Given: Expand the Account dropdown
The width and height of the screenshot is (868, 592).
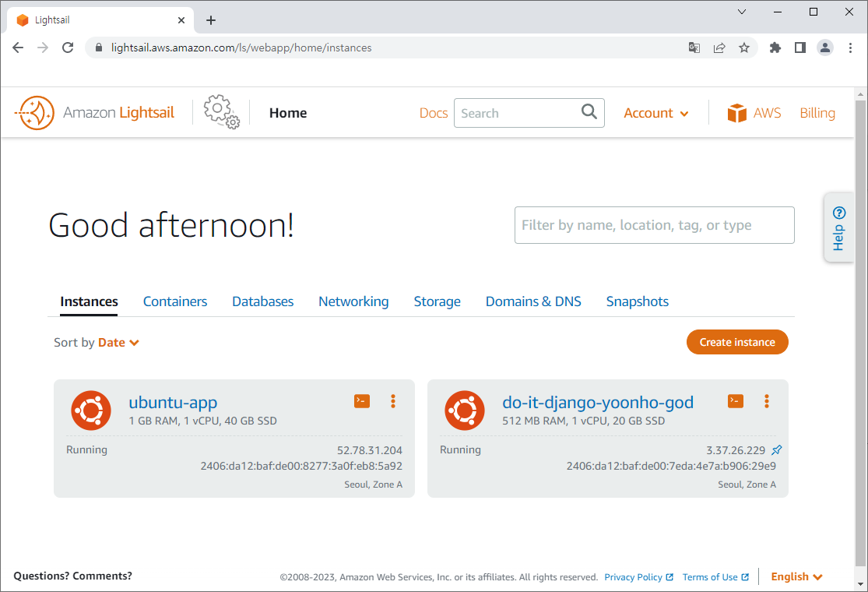Looking at the screenshot, I should pyautogui.click(x=656, y=113).
